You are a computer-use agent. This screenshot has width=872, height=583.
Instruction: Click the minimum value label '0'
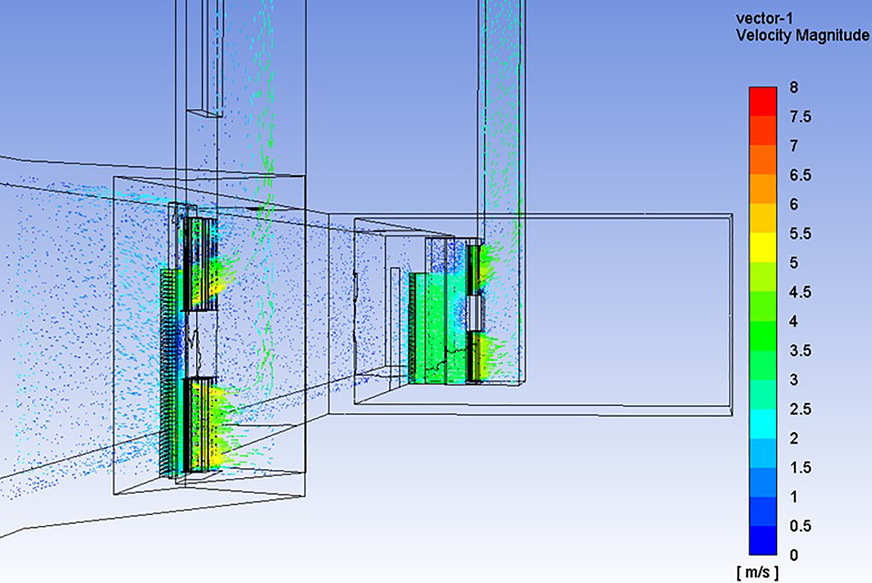coord(793,555)
